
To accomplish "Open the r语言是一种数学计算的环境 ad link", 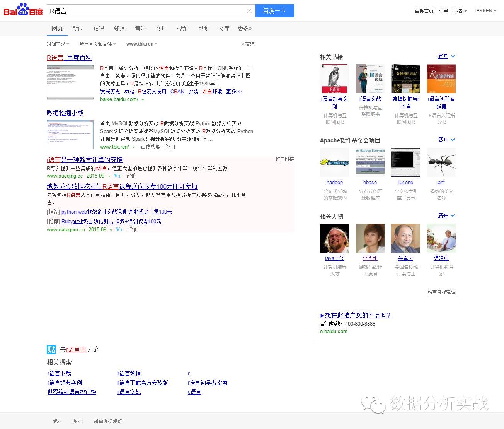I will click(x=85, y=160).
